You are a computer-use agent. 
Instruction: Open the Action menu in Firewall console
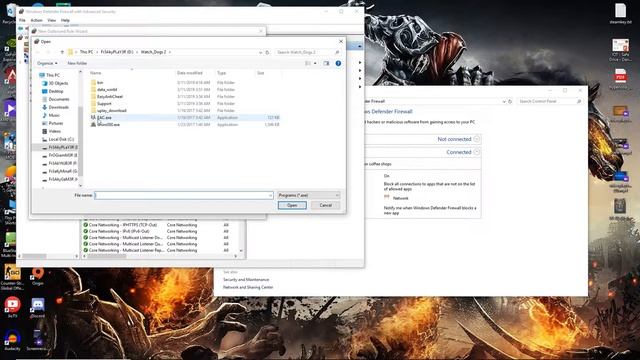coord(36,20)
